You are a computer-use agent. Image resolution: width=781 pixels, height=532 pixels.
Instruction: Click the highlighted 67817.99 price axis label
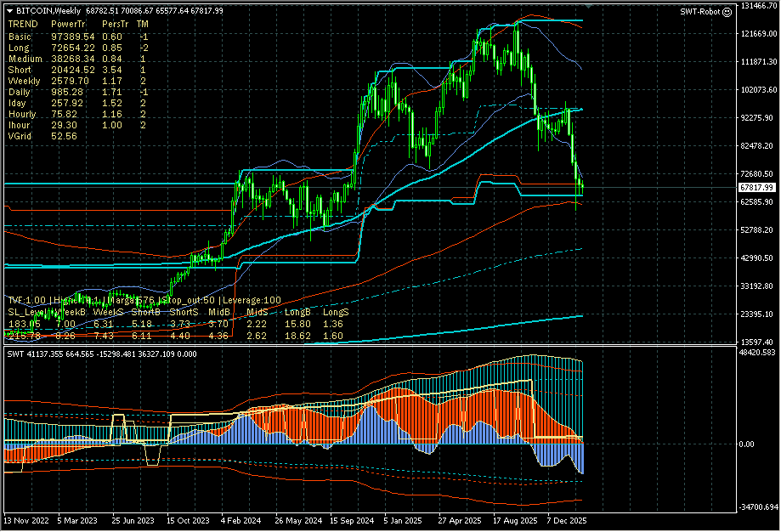click(x=756, y=187)
